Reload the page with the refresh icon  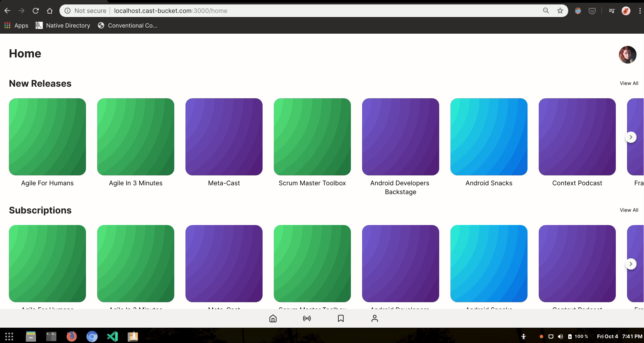[36, 11]
